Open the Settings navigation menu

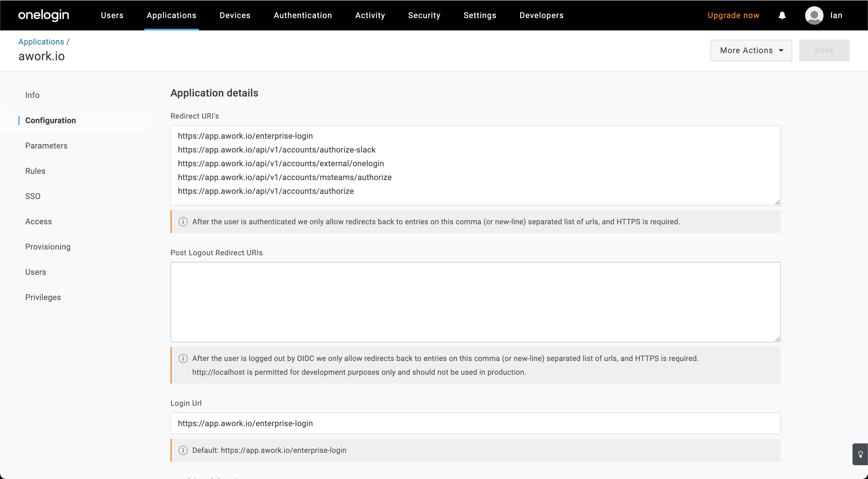tap(480, 16)
